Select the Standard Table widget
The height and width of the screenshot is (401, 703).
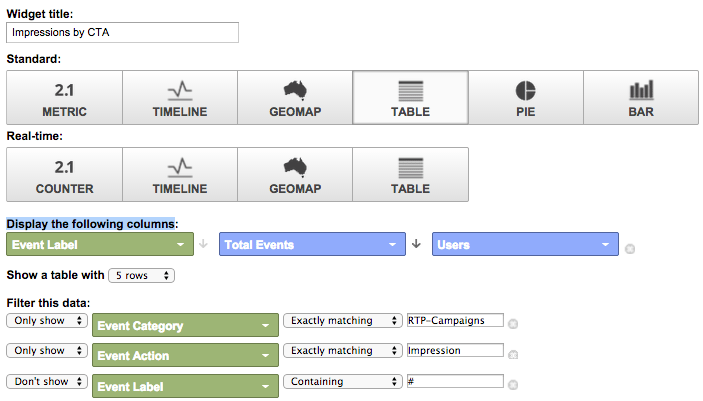[410, 98]
